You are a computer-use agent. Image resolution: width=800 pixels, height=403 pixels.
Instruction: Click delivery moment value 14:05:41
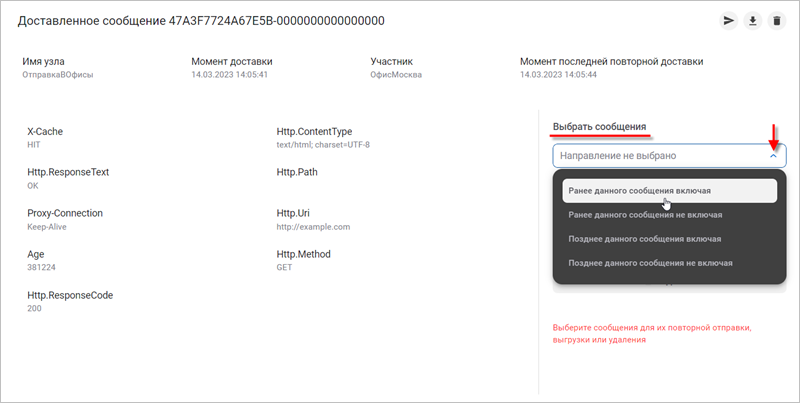click(229, 75)
